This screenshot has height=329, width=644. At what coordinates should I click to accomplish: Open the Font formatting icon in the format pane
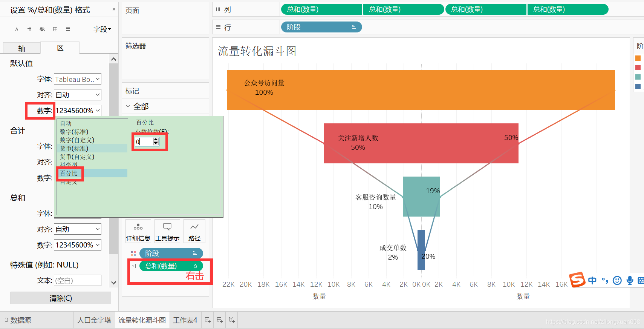17,29
